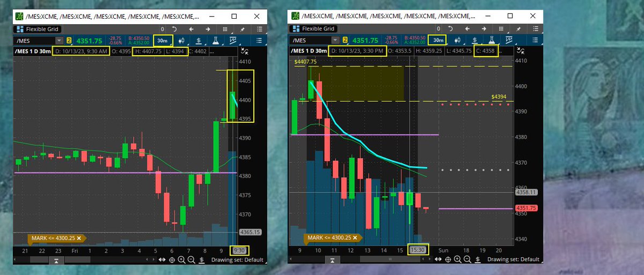Click the lower panel collapse arrow in the left window
Image resolution: width=644 pixels, height=275 pixels.
[56, 259]
